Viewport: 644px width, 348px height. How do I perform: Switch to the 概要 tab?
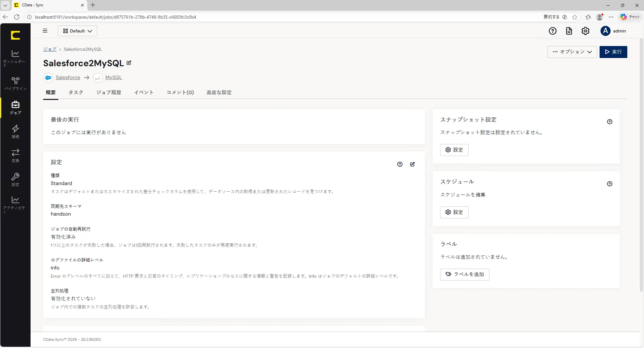(51, 92)
